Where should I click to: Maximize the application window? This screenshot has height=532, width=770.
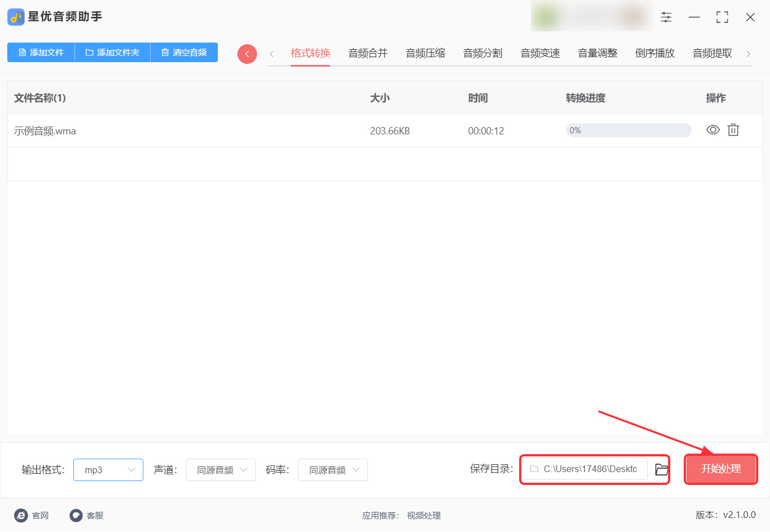(722, 17)
